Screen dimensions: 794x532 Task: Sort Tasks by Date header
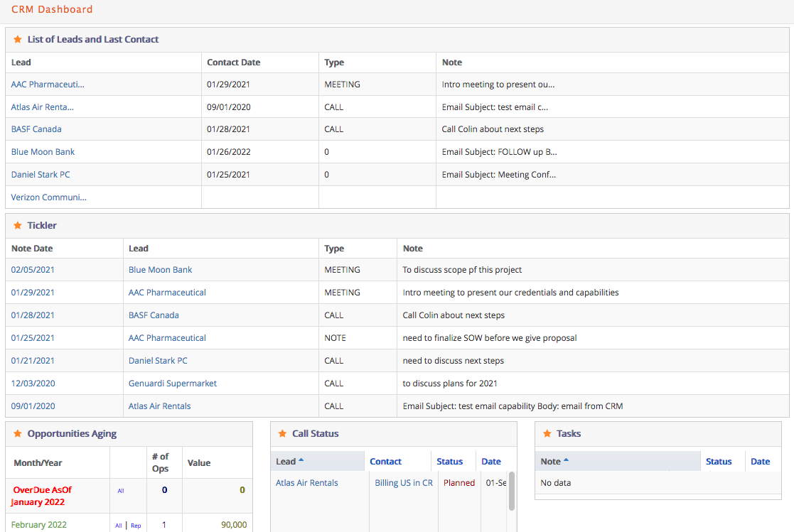(x=760, y=462)
